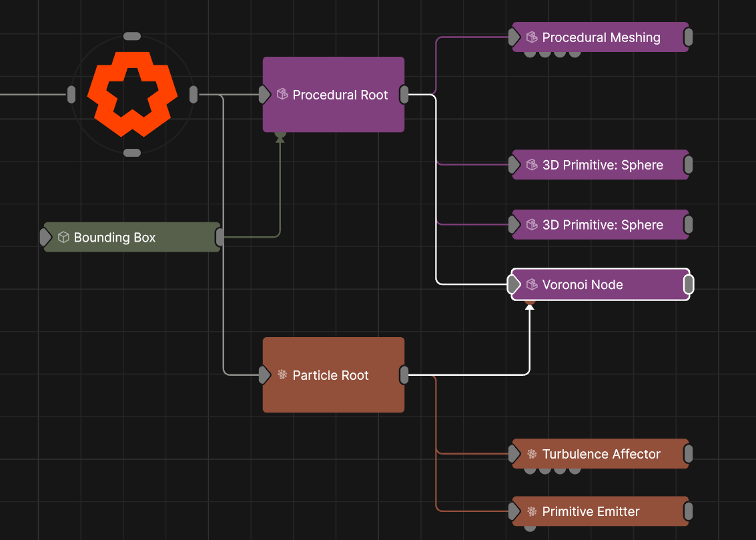756x540 pixels.
Task: Click the Procedural Root output connector
Action: 404,95
